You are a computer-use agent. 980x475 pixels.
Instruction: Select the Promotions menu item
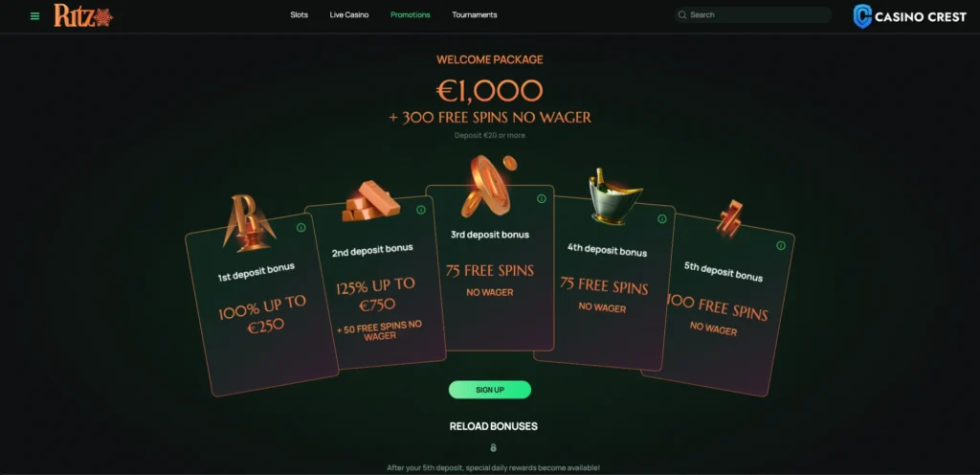click(410, 15)
